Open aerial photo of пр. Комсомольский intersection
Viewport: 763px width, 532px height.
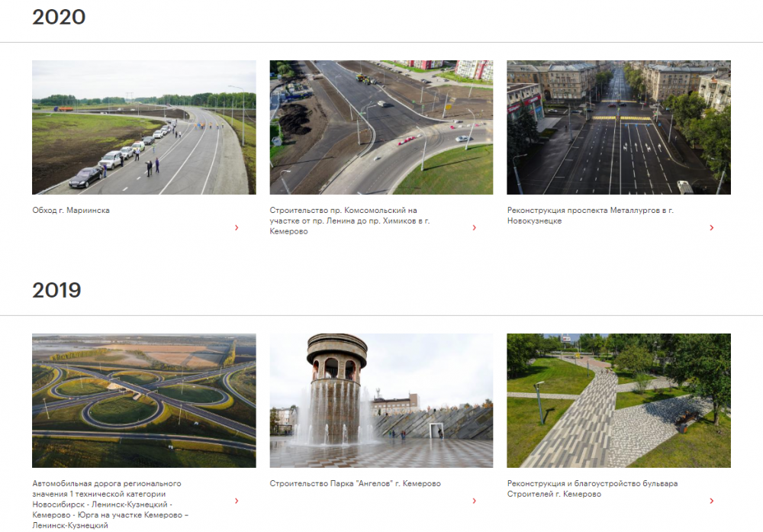381,127
